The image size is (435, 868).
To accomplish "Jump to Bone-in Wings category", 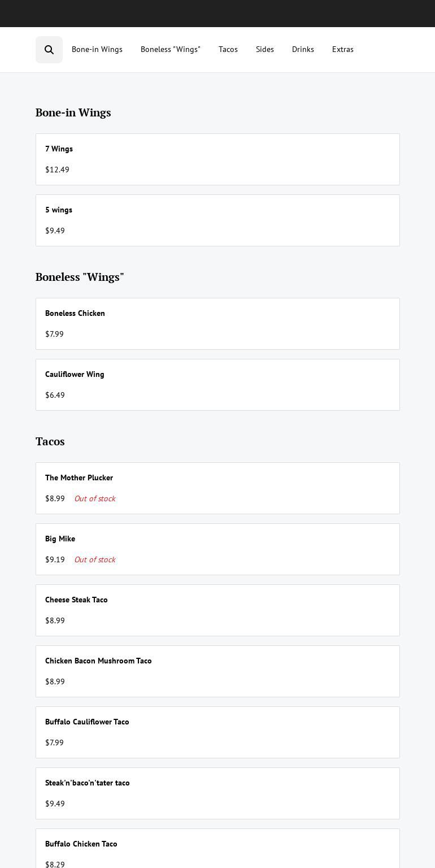I will click(97, 50).
